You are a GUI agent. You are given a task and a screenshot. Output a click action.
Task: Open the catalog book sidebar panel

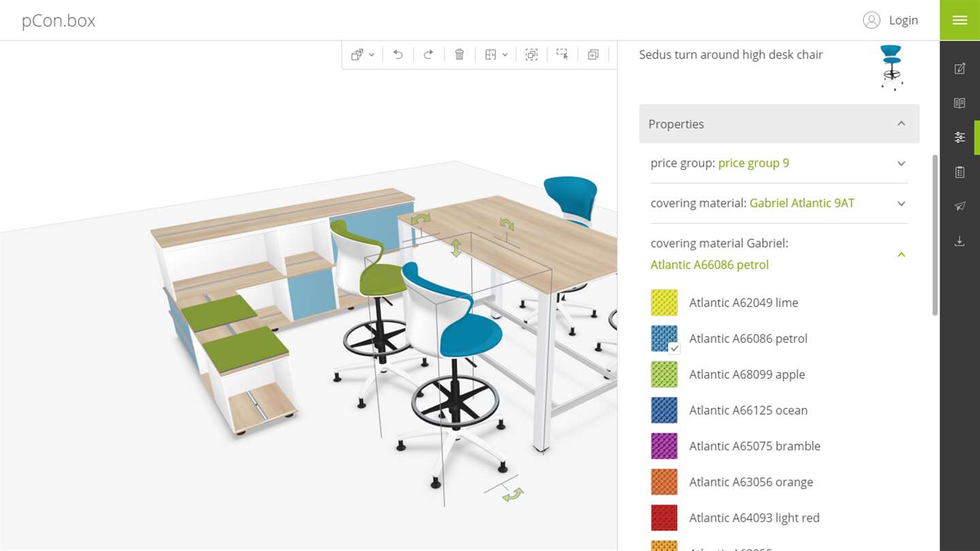[x=960, y=103]
